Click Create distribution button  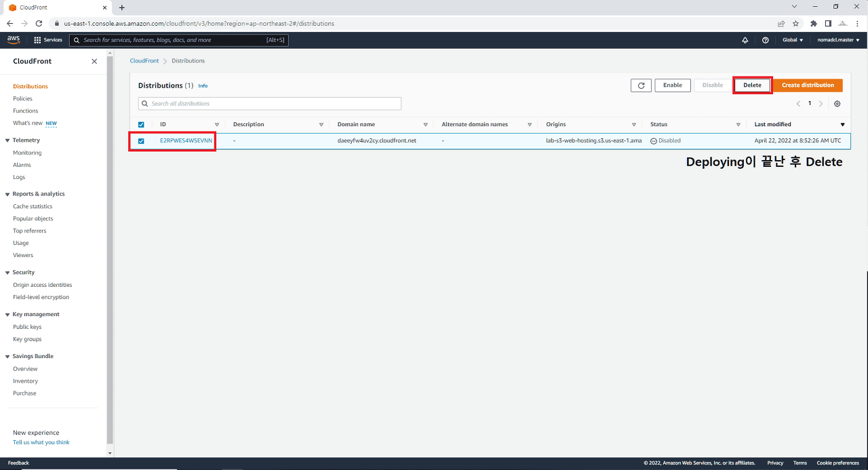(808, 85)
